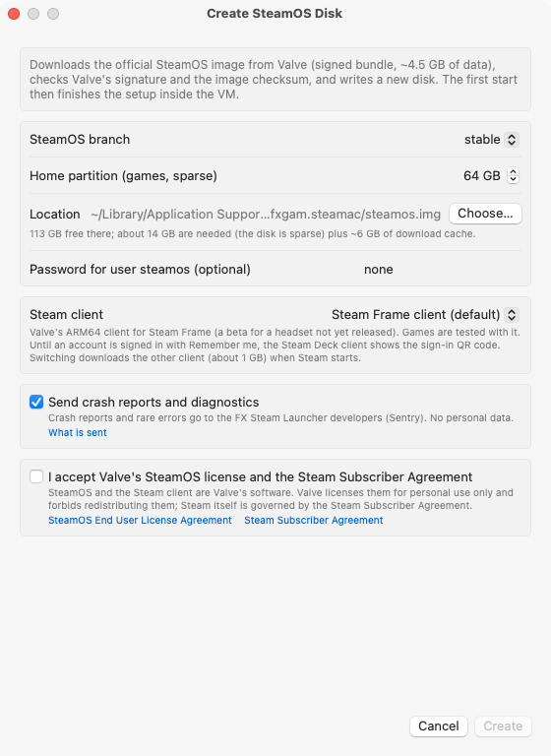Uncheck Send crash reports and diagnostics
Image resolution: width=551 pixels, height=756 pixels.
point(36,402)
